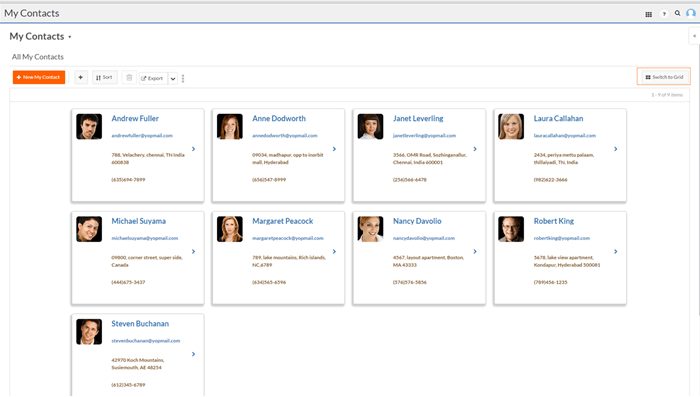Image resolution: width=700 pixels, height=397 pixels.
Task: Click the plus add icon beside Sort
Action: coord(80,77)
